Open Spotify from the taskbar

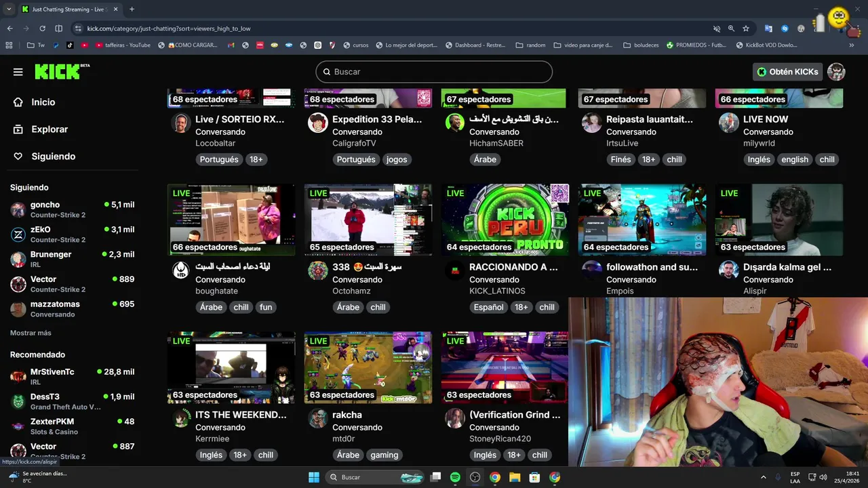[455, 477]
